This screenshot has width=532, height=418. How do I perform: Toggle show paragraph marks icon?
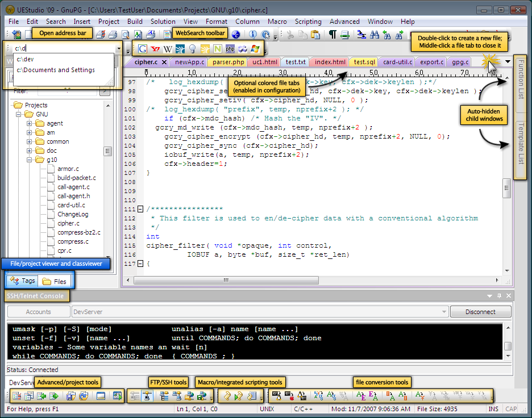tap(332, 34)
